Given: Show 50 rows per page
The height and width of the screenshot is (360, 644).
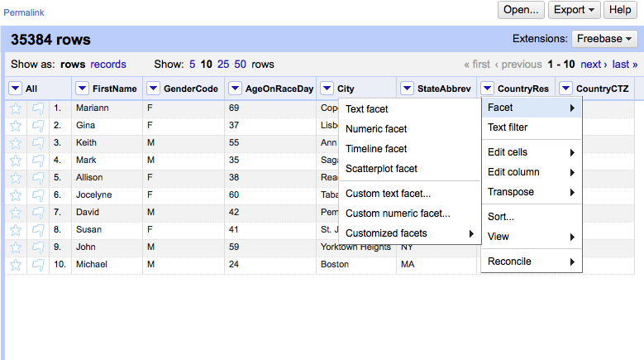Looking at the screenshot, I should click(240, 64).
